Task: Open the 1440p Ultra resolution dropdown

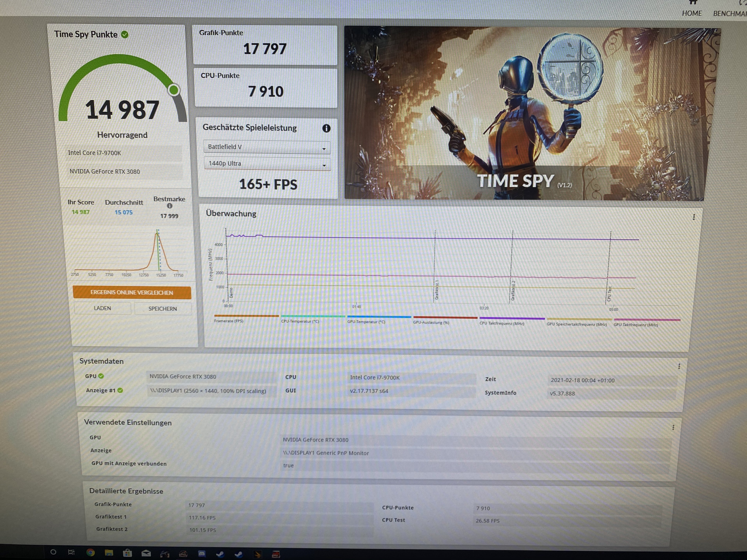Action: [267, 164]
